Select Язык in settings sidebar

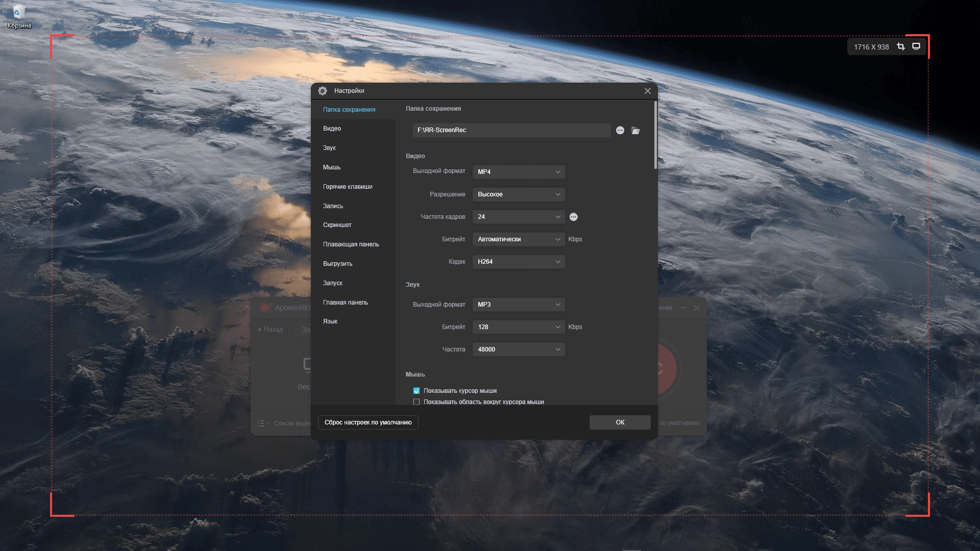[x=353, y=321]
